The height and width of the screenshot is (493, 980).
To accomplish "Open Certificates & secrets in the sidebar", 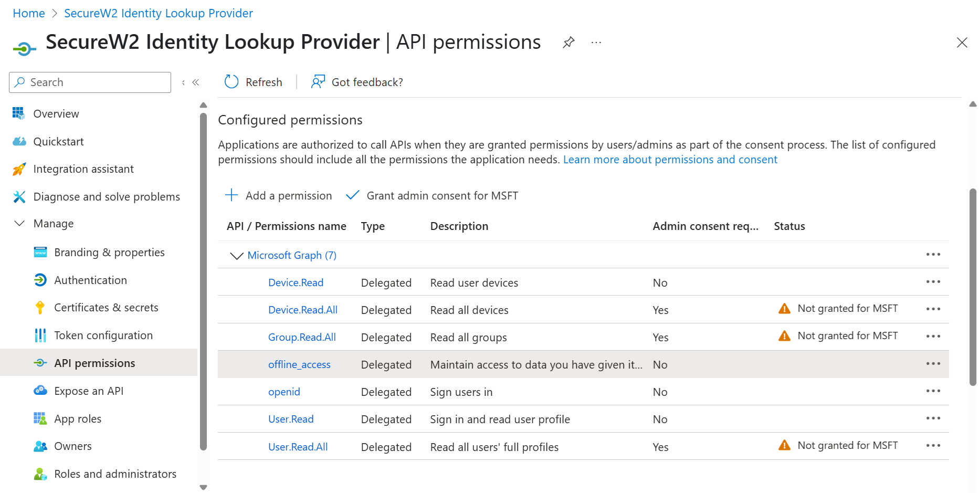I will [106, 308].
